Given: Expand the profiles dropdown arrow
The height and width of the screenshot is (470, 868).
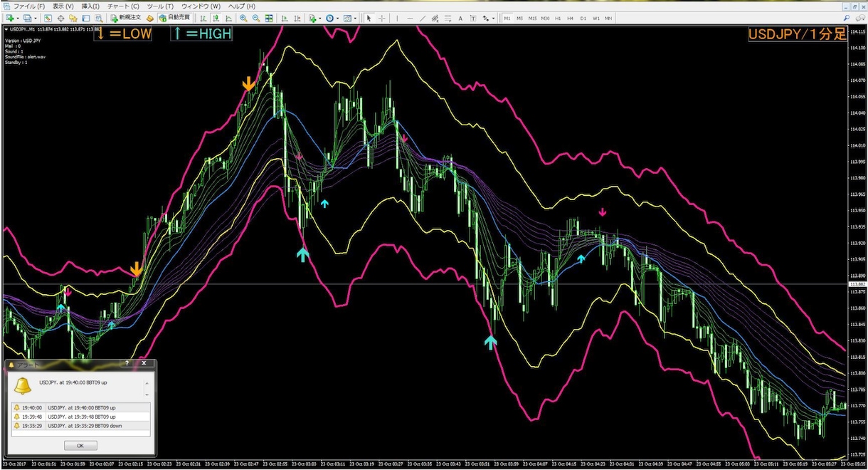Looking at the screenshot, I should pyautogui.click(x=36, y=18).
